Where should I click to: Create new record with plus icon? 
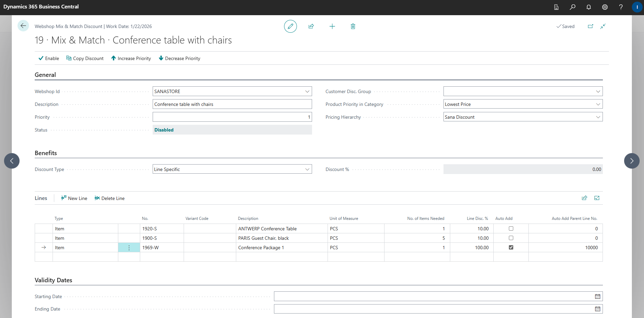(332, 26)
